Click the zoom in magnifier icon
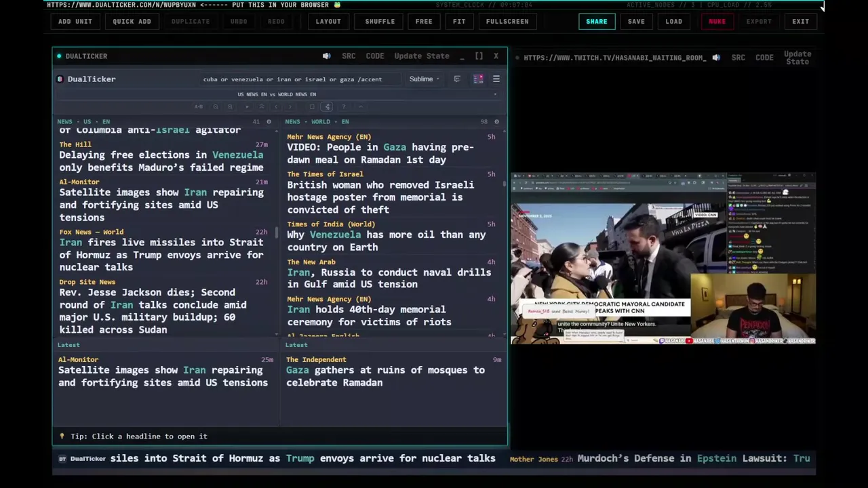The image size is (868, 488). [x=230, y=106]
